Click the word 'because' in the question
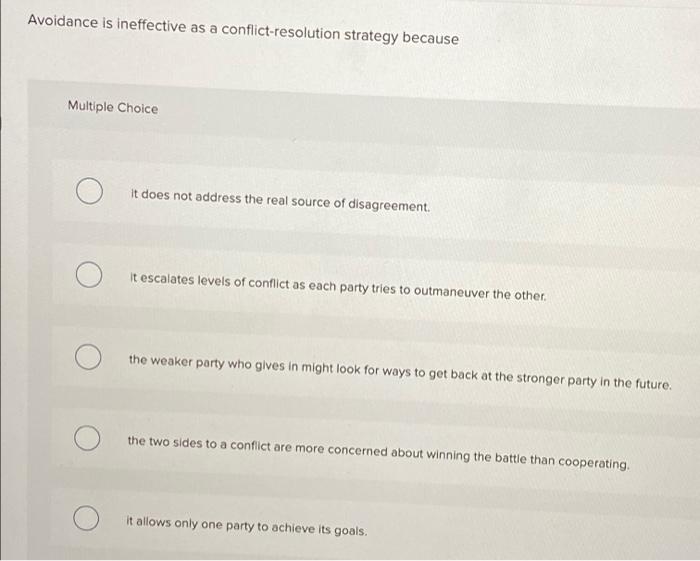This screenshot has width=700, height=561. tap(431, 38)
